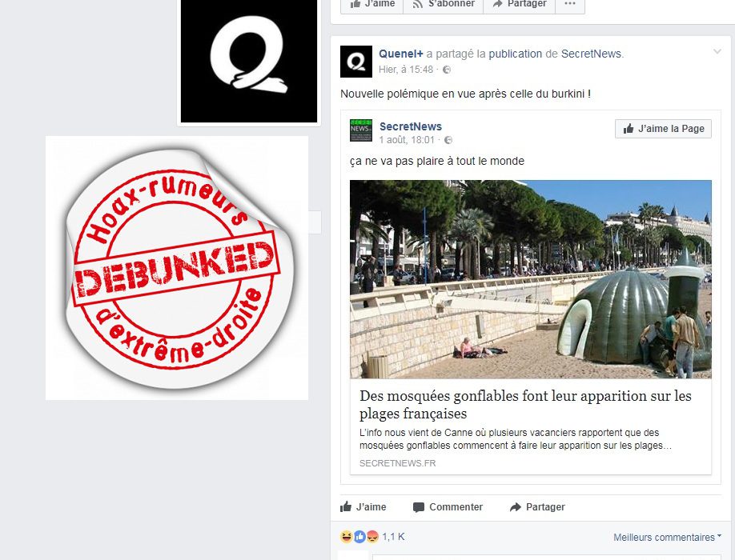Click the J'aime la Page button
The height and width of the screenshot is (560, 735).
click(663, 129)
